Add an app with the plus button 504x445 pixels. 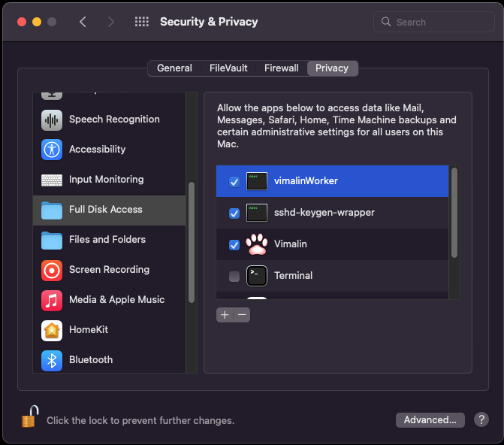[225, 315]
